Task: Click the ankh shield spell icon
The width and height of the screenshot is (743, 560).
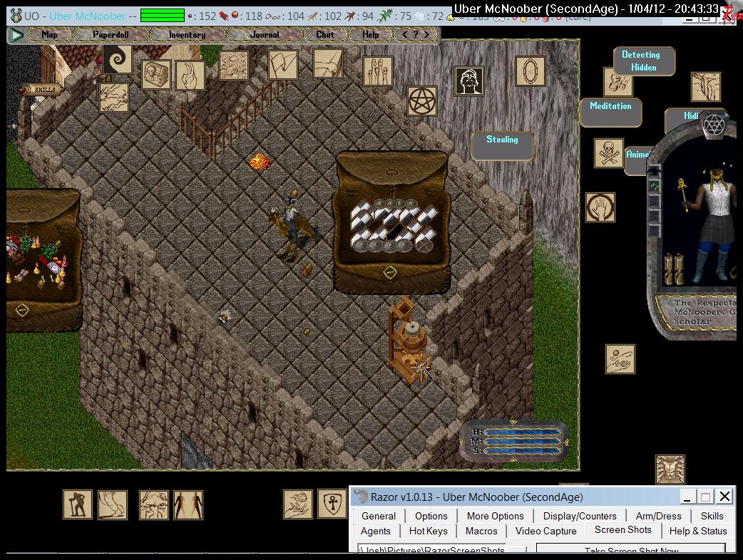Action: pyautogui.click(x=332, y=504)
